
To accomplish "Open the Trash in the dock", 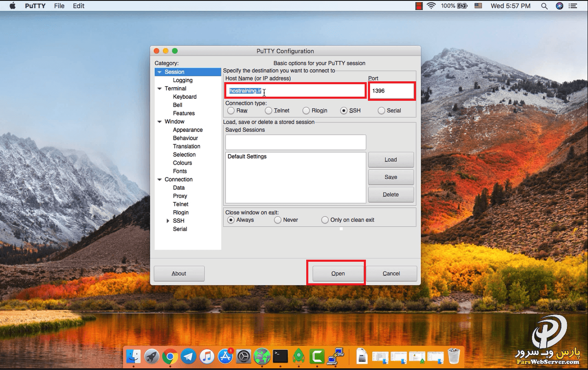I will tap(454, 356).
